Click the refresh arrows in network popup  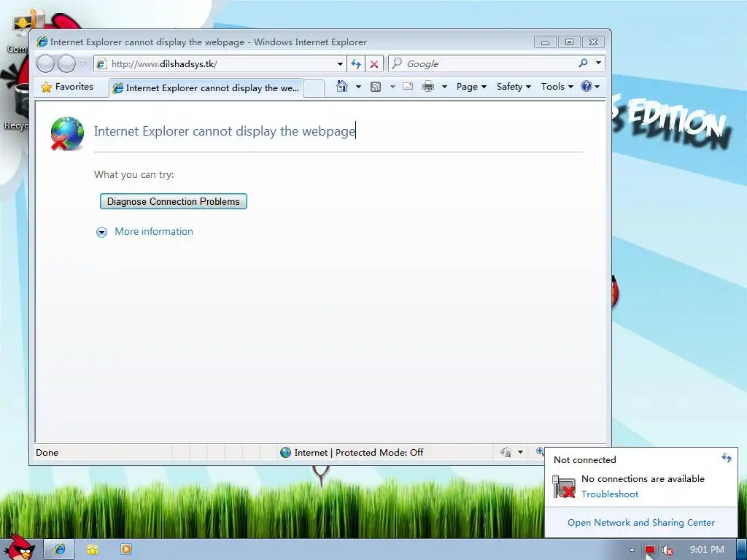[x=726, y=458]
